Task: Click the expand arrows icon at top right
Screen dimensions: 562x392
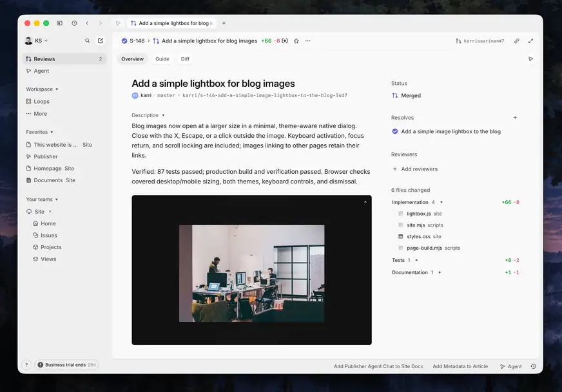Action: pyautogui.click(x=531, y=41)
